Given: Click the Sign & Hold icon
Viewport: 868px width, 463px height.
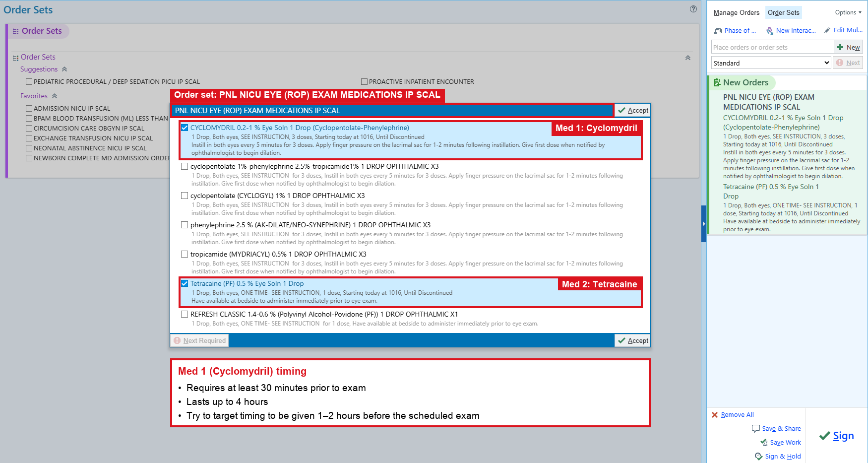Looking at the screenshot, I should pyautogui.click(x=759, y=456).
